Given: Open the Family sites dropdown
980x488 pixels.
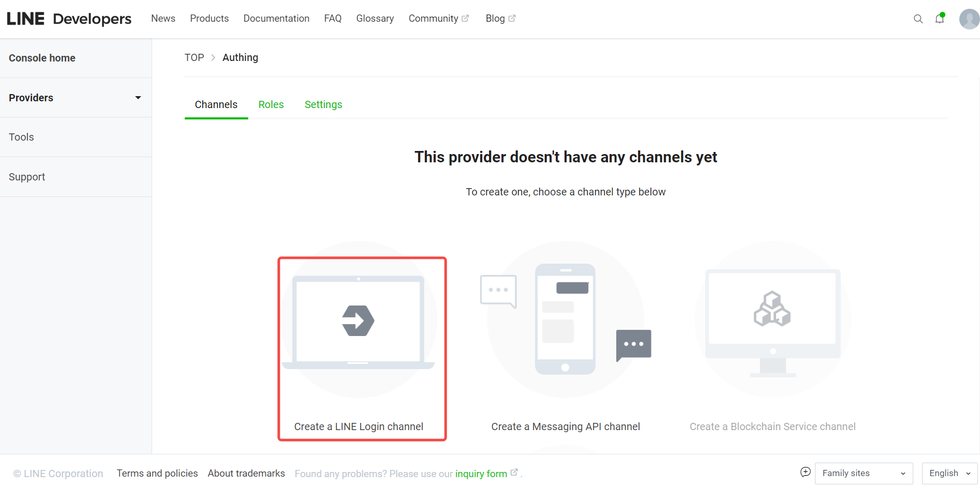Looking at the screenshot, I should coord(864,474).
